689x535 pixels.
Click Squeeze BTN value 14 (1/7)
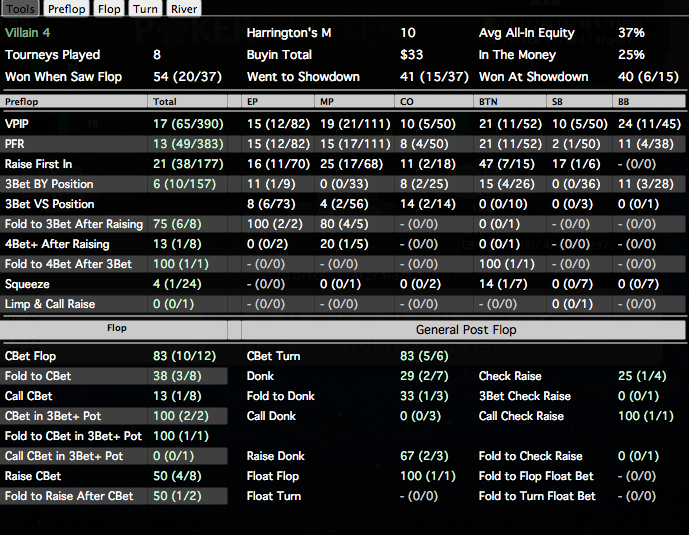coord(503,284)
